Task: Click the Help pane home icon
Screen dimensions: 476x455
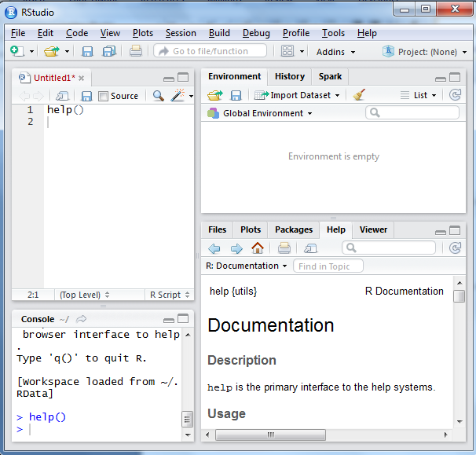Action: point(258,248)
